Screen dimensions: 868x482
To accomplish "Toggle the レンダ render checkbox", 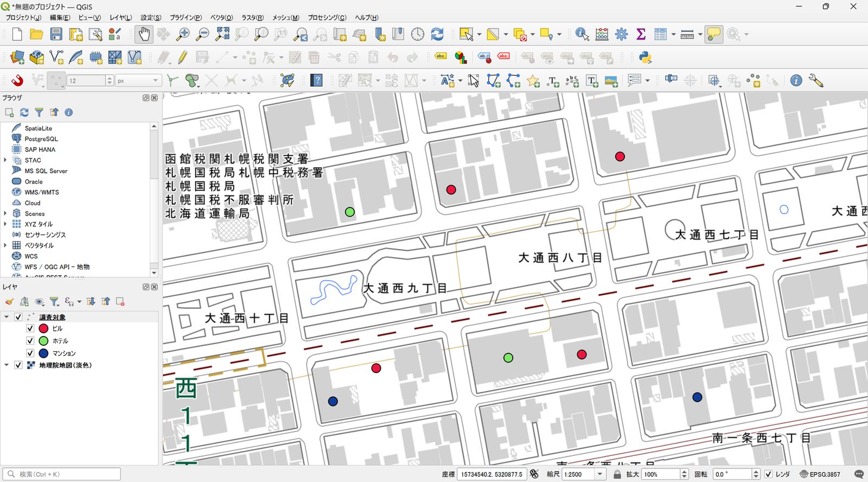I will click(768, 474).
